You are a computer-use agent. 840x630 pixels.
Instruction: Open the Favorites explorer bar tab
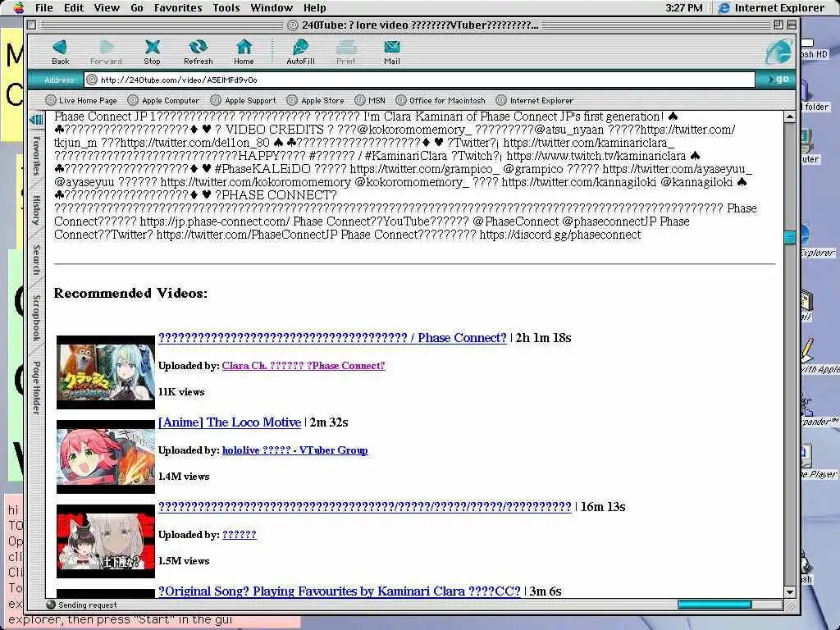point(36,156)
